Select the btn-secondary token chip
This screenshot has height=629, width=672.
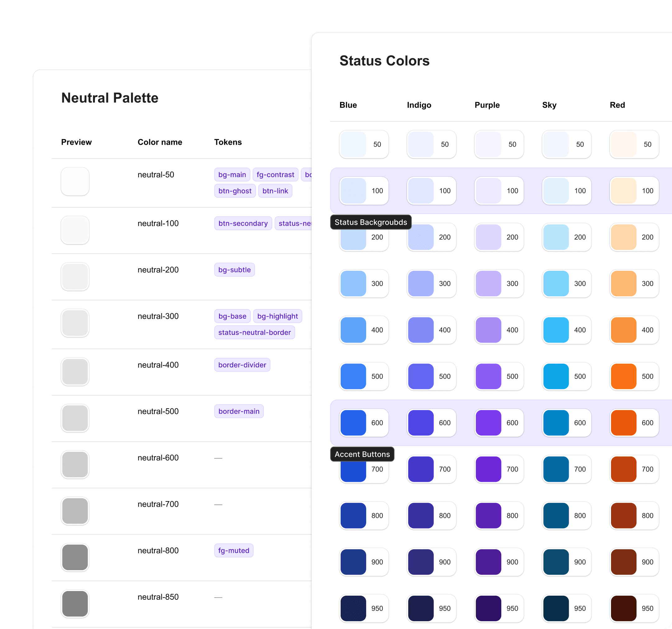[243, 223]
